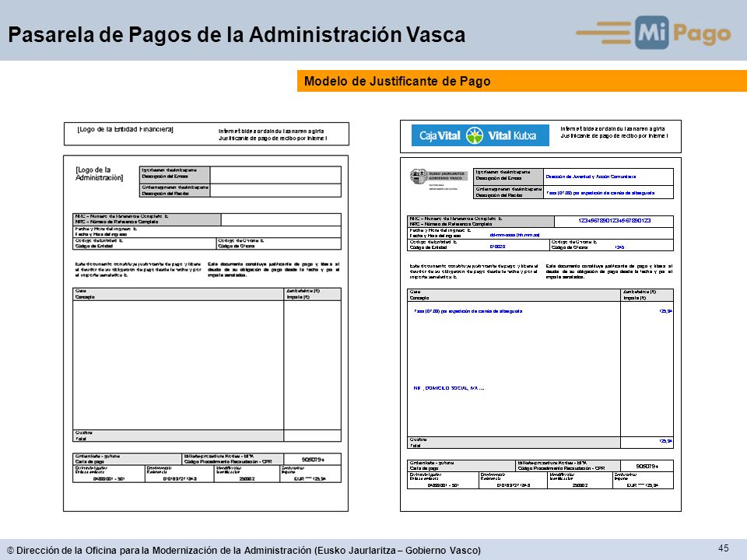
Task: Click the CPR code 9050794 on blank form
Action: point(313,460)
